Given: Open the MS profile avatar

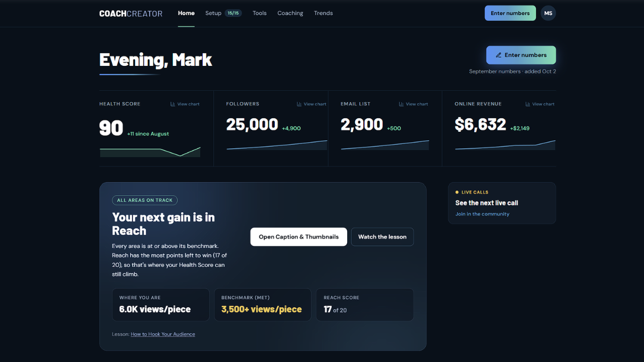Looking at the screenshot, I should [548, 13].
